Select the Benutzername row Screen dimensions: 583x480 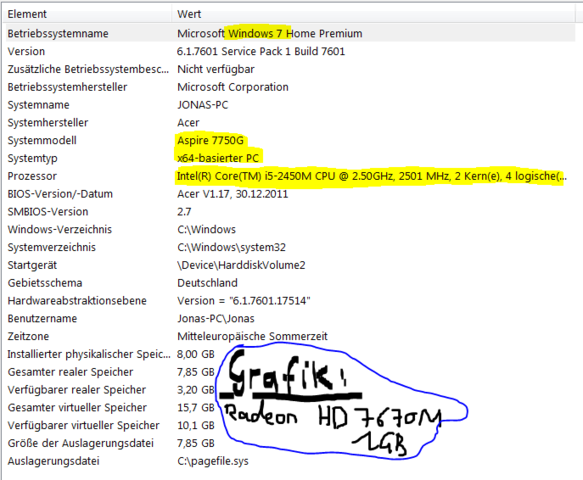coord(290,319)
